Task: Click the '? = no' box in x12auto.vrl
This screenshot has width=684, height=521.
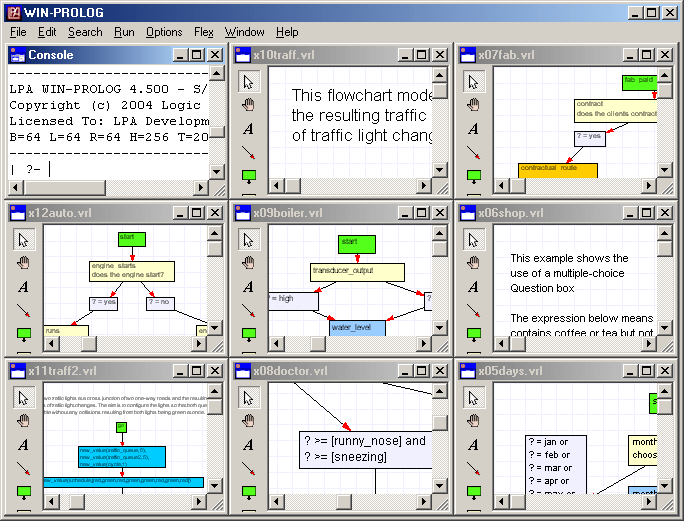Action: 160,304
